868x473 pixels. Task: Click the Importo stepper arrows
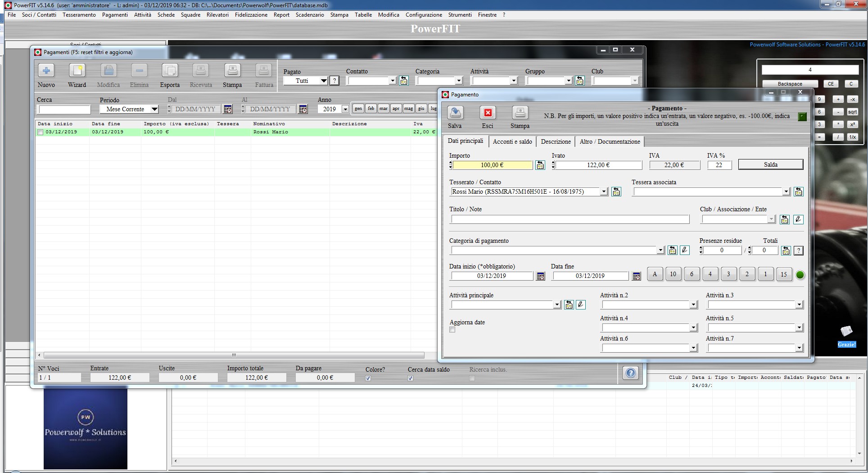coord(451,165)
